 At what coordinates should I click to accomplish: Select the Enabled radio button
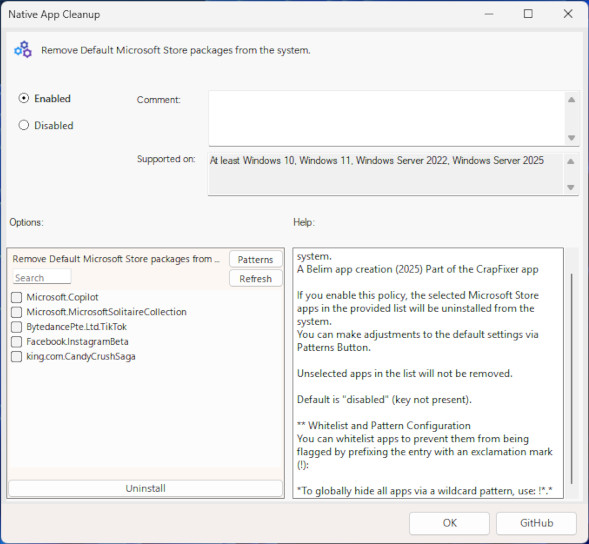tap(24, 98)
